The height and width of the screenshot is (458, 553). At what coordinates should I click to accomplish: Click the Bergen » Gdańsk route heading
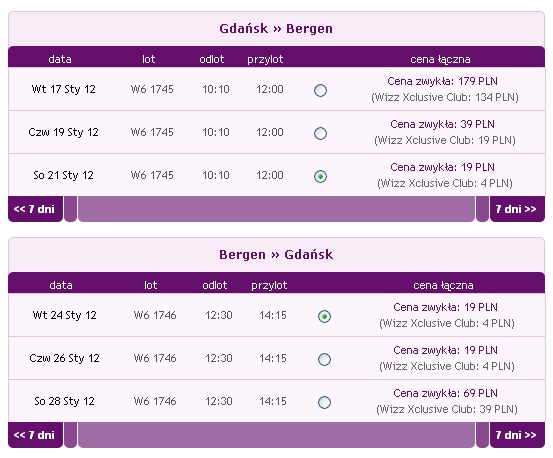pyautogui.click(x=276, y=255)
